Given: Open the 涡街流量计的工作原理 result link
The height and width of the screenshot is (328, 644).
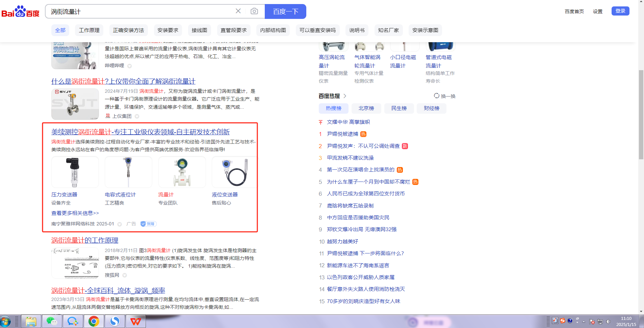Looking at the screenshot, I should [85, 240].
